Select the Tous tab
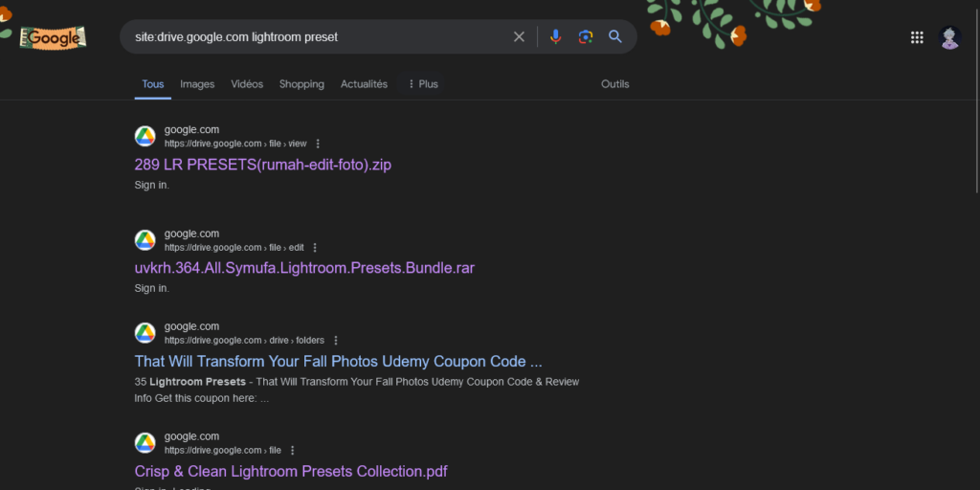The image size is (980, 490). (x=152, y=84)
